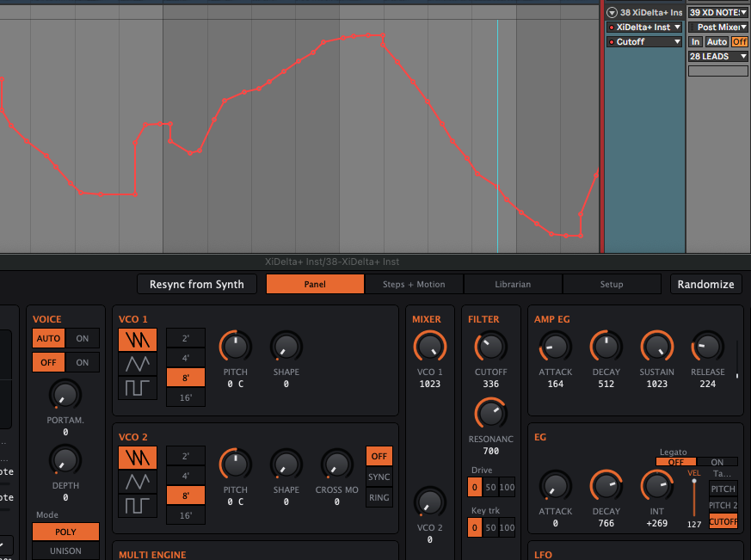751x560 pixels.
Task: Select VCO 2 triangle waveform
Action: (138, 482)
